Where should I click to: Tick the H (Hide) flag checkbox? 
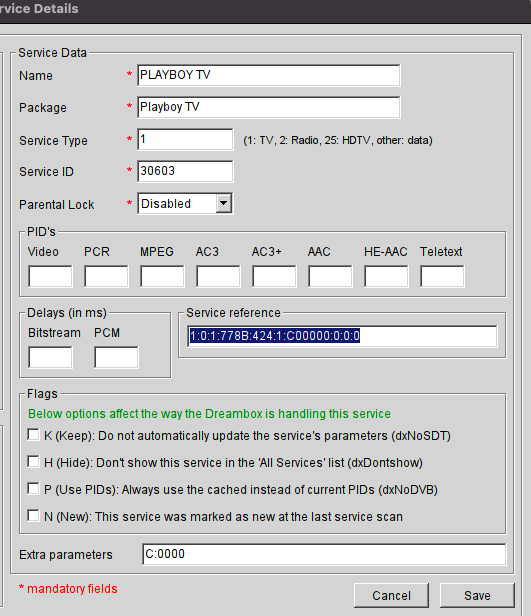(33, 462)
